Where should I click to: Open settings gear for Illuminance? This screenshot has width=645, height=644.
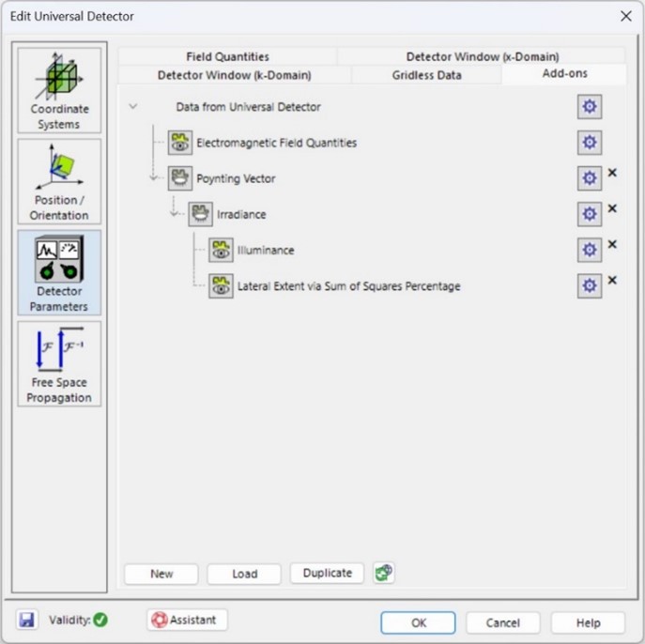pos(589,250)
